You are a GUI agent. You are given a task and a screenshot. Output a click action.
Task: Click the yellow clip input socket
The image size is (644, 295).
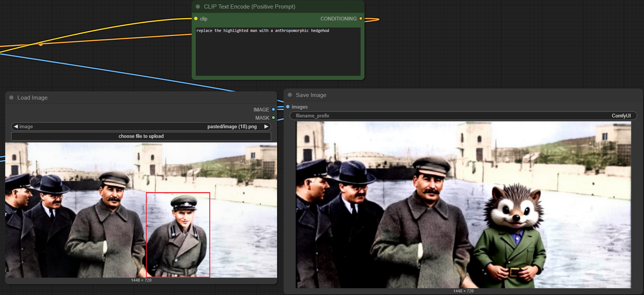coord(196,19)
